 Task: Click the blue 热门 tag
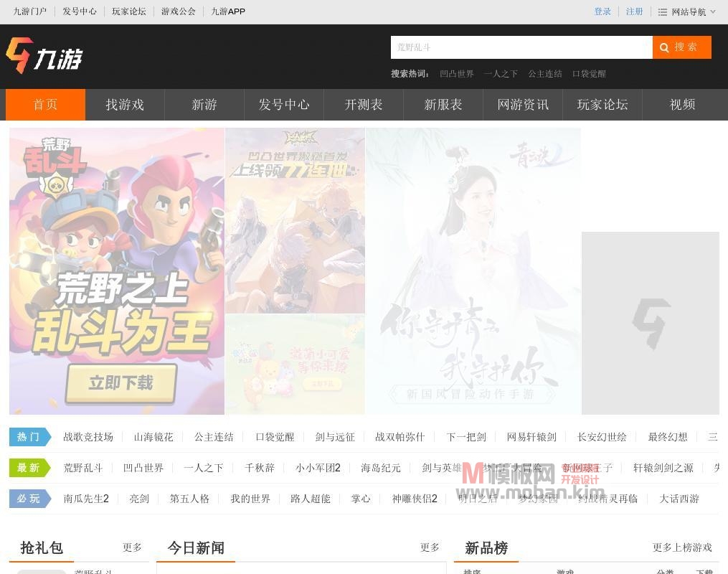tap(29, 437)
